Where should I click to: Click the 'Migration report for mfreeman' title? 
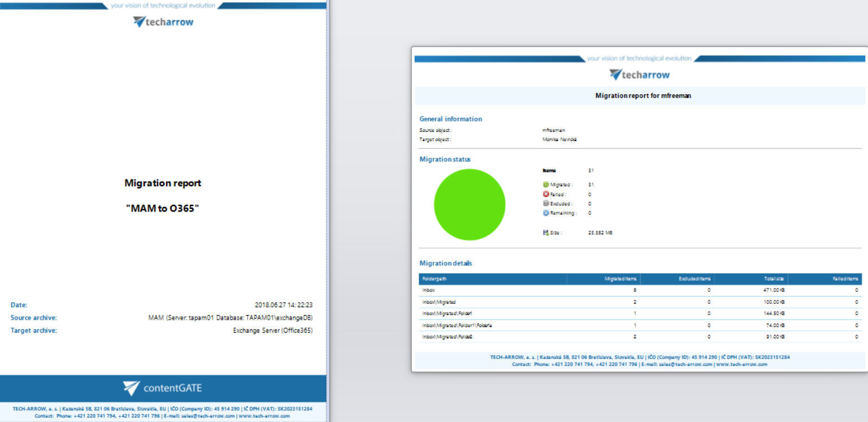[643, 96]
